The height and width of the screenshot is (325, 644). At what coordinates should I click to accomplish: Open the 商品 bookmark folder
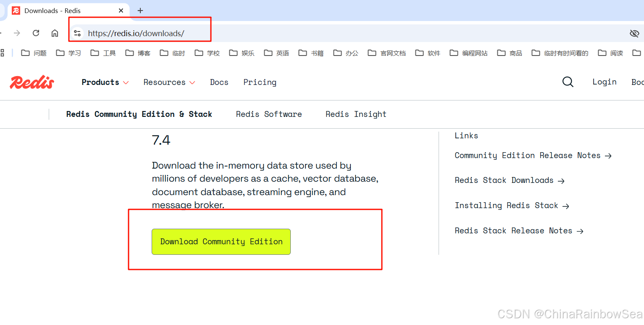click(x=510, y=53)
